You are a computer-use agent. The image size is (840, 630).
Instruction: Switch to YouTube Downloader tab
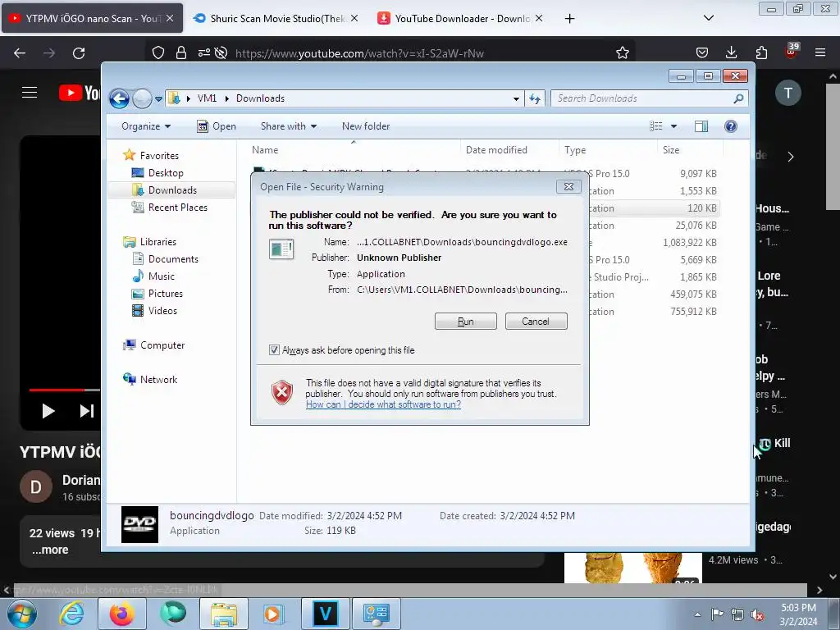[x=461, y=18]
